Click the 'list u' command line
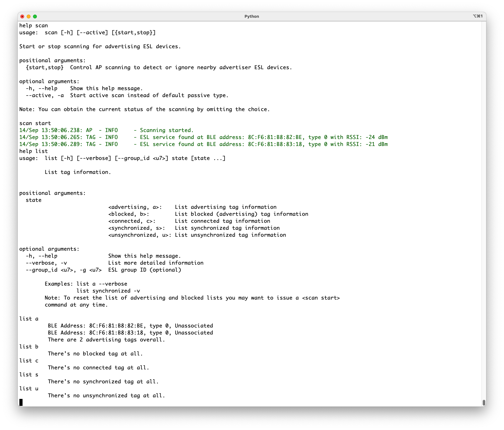This screenshot has width=504, height=430. (x=29, y=388)
